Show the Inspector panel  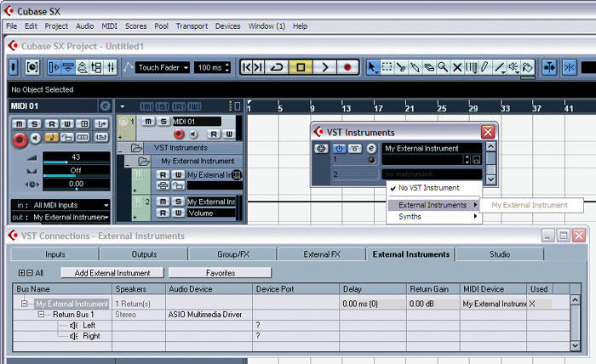coord(54,67)
